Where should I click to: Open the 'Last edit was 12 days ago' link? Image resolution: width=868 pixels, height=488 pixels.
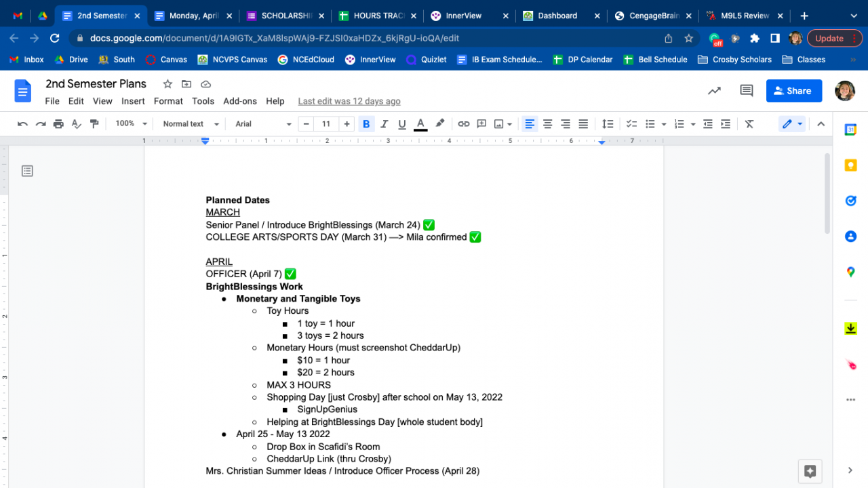tap(349, 101)
